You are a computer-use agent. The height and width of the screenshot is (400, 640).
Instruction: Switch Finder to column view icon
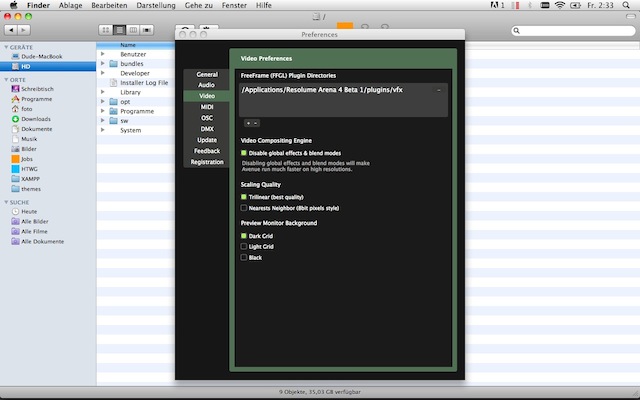pos(133,30)
